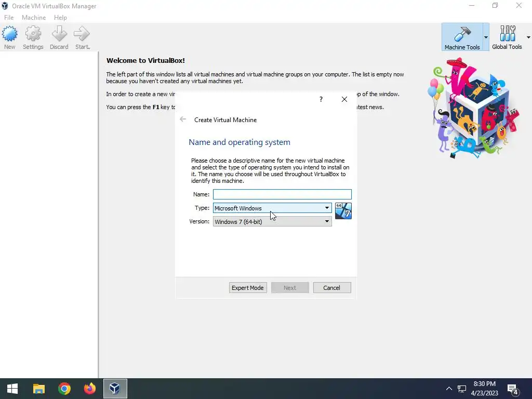Open the Settings gear toolbar icon
532x399 pixels.
click(x=33, y=37)
